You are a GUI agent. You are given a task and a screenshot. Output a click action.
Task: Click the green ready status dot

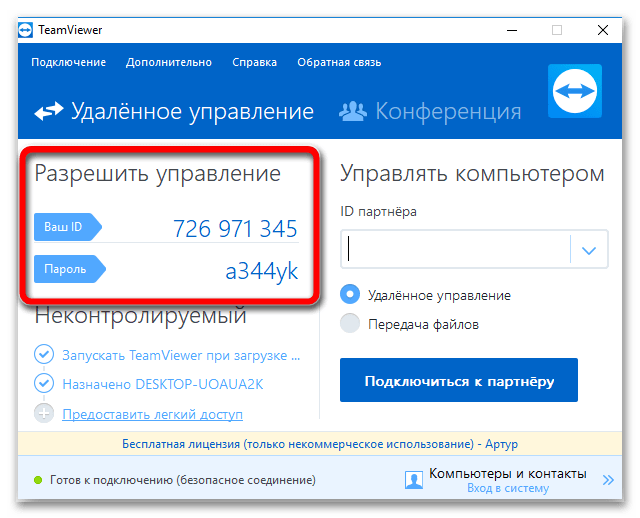(x=38, y=480)
